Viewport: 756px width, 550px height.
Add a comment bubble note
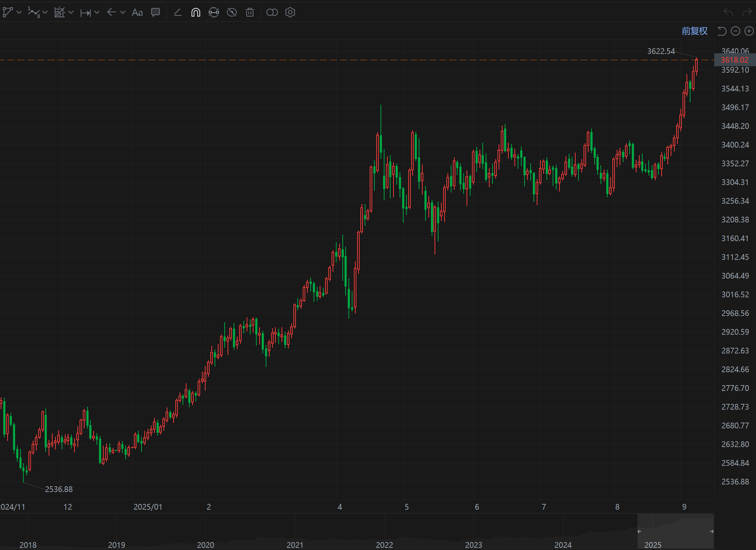click(x=156, y=13)
